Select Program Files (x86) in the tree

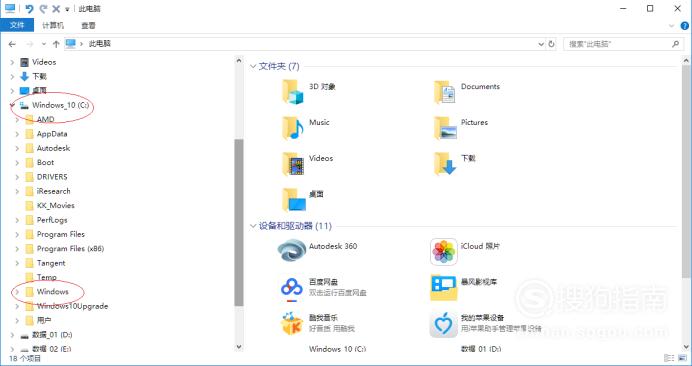tap(70, 249)
